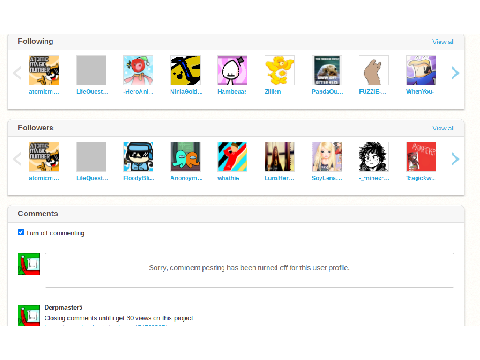Go to previous users in Following carousel
This screenshot has width=480, height=360.
coord(17,73)
